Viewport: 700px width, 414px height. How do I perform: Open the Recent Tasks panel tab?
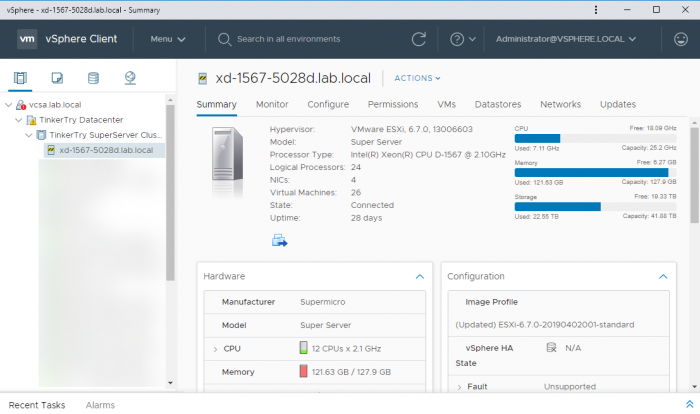tap(37, 405)
